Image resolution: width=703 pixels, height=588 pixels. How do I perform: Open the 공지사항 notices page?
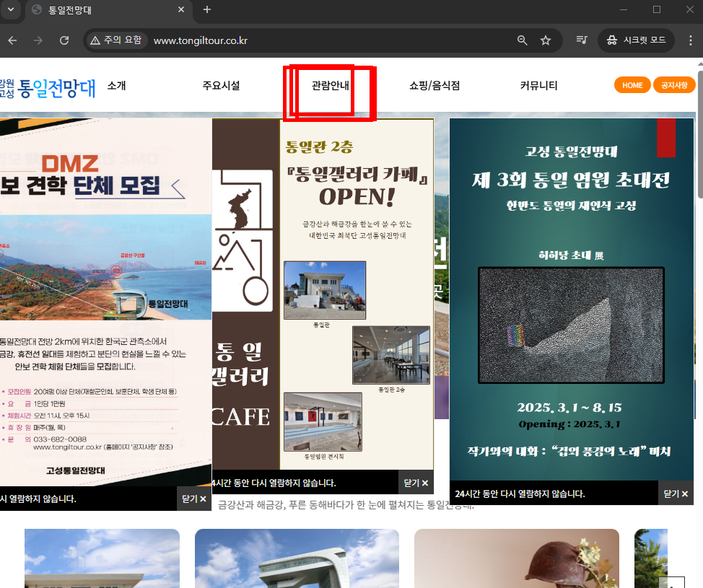pos(674,84)
